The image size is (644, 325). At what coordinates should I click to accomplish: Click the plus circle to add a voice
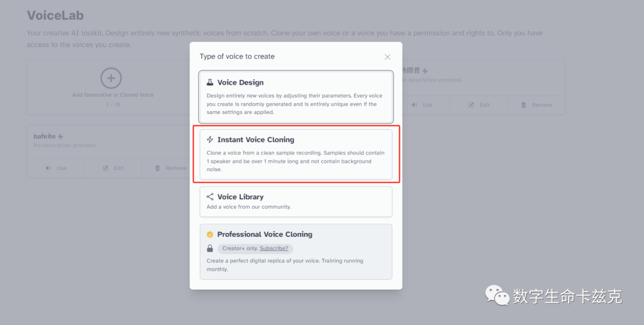[111, 78]
